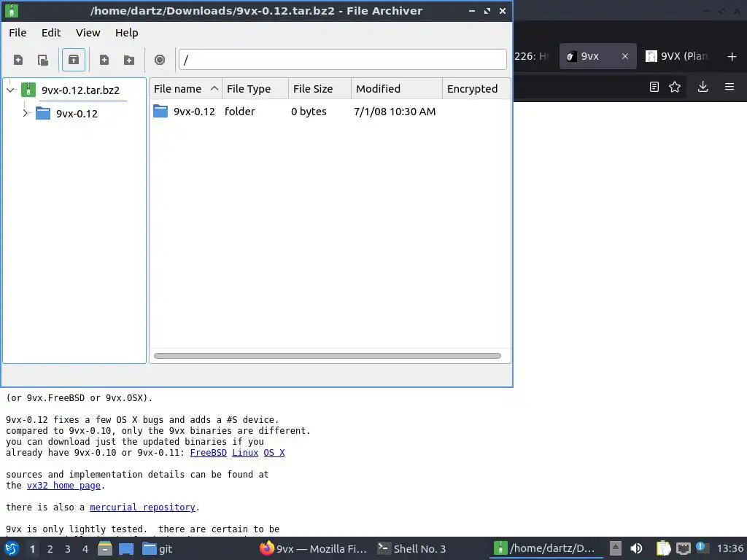The width and height of the screenshot is (747, 560).
Task: Open the Help menu in File Archiver
Action: (127, 33)
